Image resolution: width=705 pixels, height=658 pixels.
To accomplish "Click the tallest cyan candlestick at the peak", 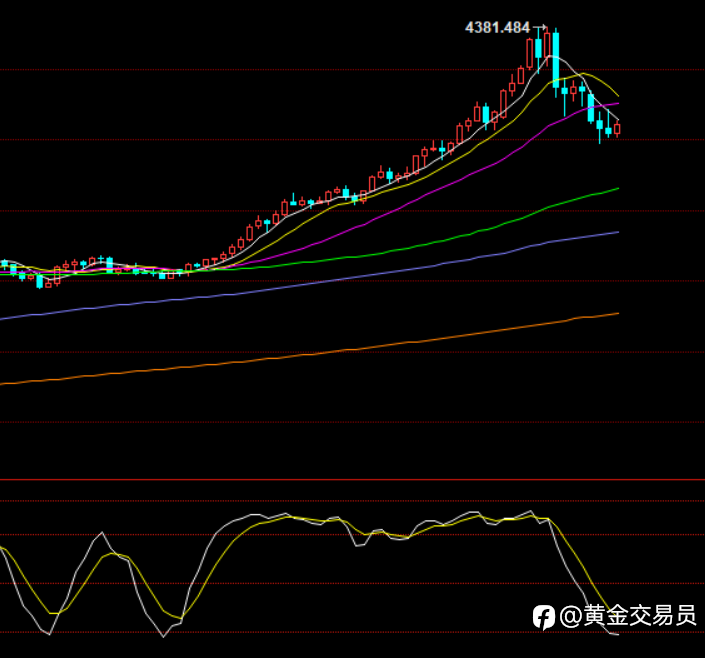I will point(556,63).
